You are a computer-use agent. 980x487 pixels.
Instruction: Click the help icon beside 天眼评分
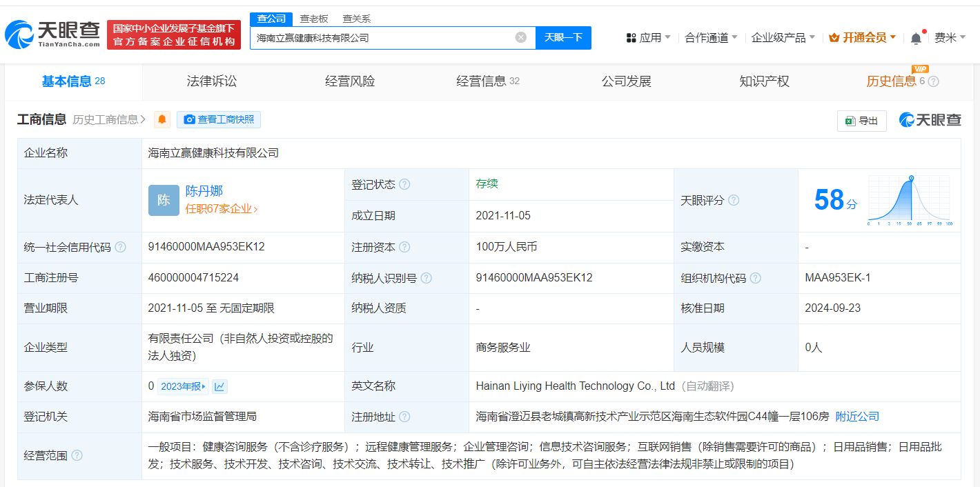click(733, 200)
